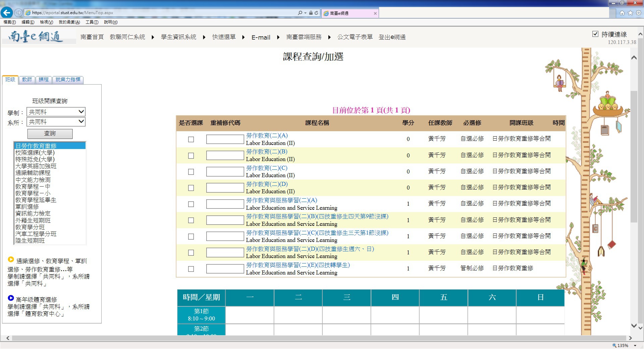Select the checkbox for 勞作教育與服務學習(二)(E)

click(191, 269)
